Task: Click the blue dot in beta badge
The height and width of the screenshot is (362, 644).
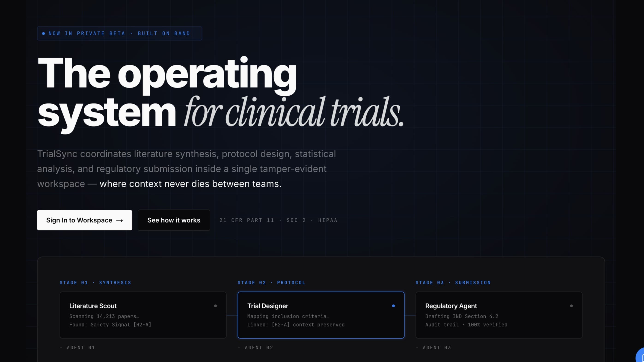Action: [x=44, y=33]
